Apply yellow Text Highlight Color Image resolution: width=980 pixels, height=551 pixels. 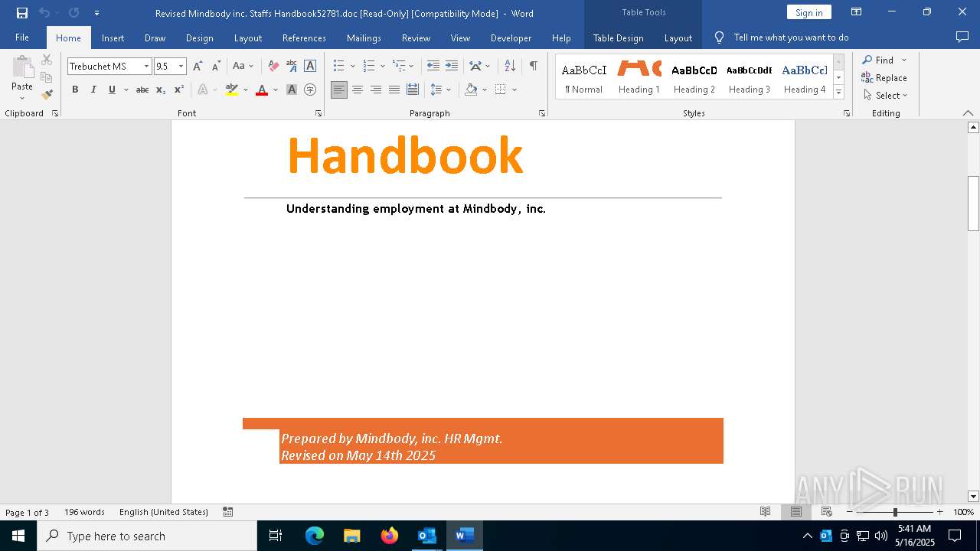[x=232, y=90]
